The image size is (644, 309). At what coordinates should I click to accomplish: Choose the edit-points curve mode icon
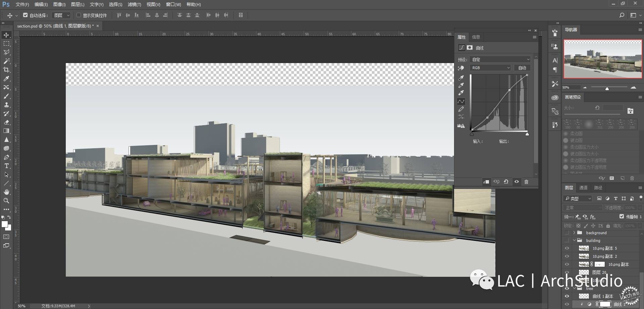(461, 101)
